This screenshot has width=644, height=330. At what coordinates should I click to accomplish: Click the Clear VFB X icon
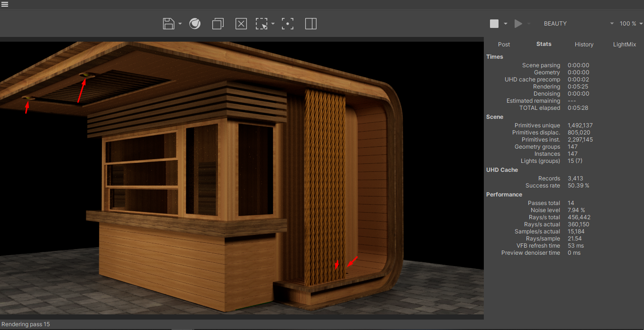click(x=241, y=24)
